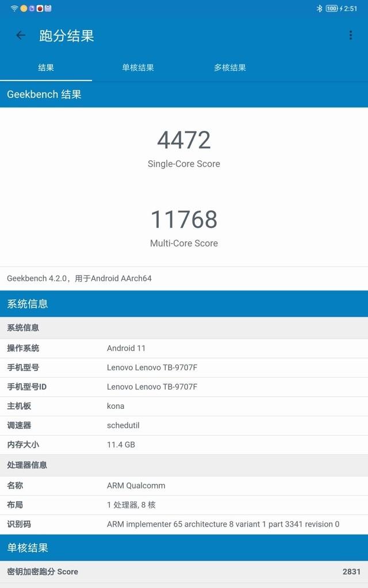Select the 布局 row label
This screenshot has height=588, width=368.
[x=15, y=505]
